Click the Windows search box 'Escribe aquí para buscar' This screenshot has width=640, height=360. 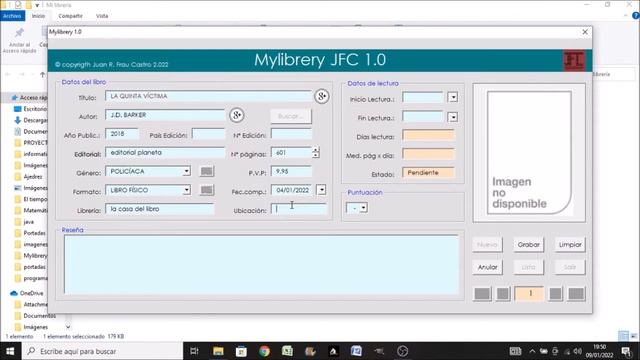pos(102,351)
